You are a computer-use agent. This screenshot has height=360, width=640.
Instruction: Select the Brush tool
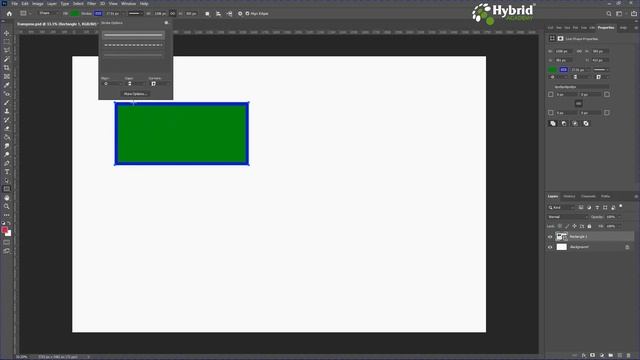click(x=7, y=102)
